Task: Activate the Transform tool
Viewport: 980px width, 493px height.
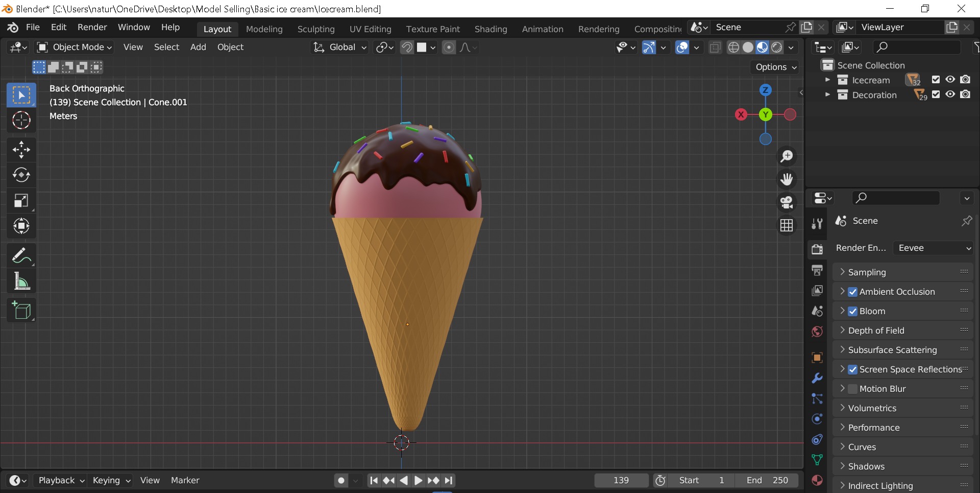Action: pyautogui.click(x=21, y=226)
